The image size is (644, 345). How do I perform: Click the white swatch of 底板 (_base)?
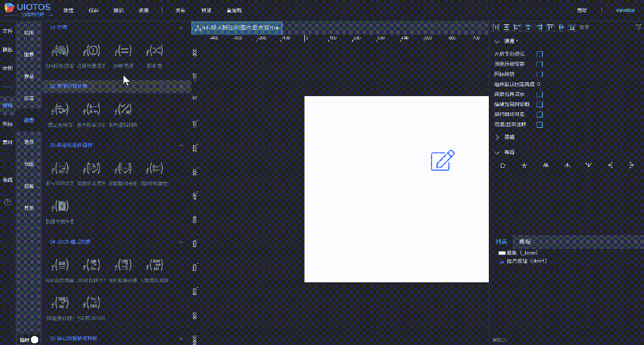click(x=501, y=252)
